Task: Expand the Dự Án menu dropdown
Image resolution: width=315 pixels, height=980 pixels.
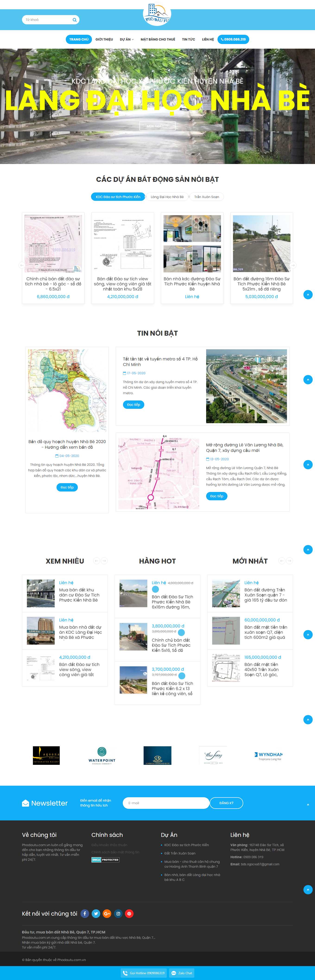Action: tap(127, 39)
